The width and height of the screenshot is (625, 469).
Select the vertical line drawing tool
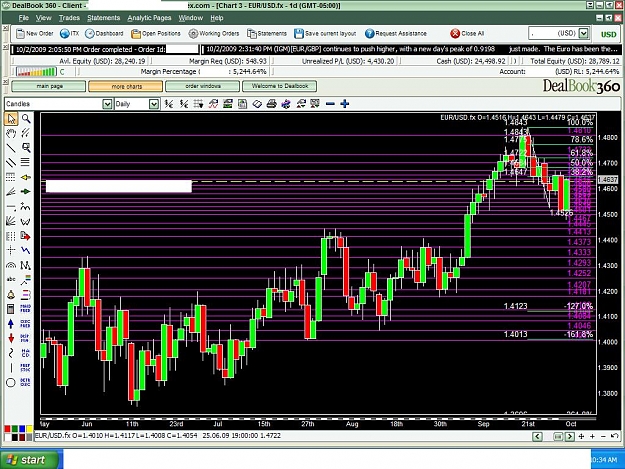click(x=11, y=367)
